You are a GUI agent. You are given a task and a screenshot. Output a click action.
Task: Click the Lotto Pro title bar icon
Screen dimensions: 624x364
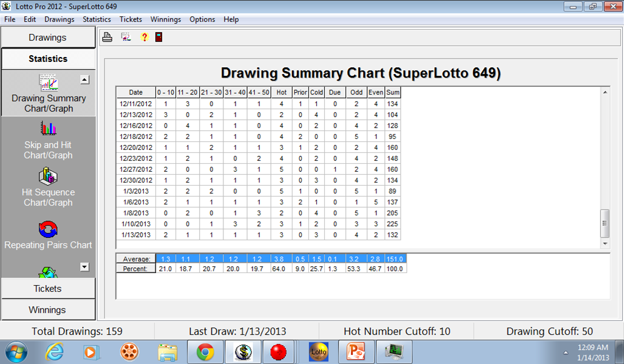[6, 6]
